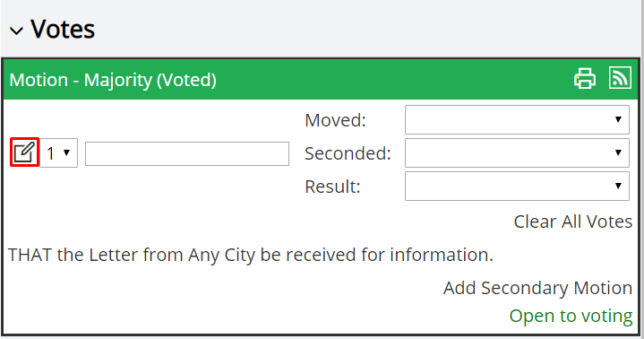The image size is (644, 339).
Task: Click Clear All Votes
Action: [x=573, y=222]
